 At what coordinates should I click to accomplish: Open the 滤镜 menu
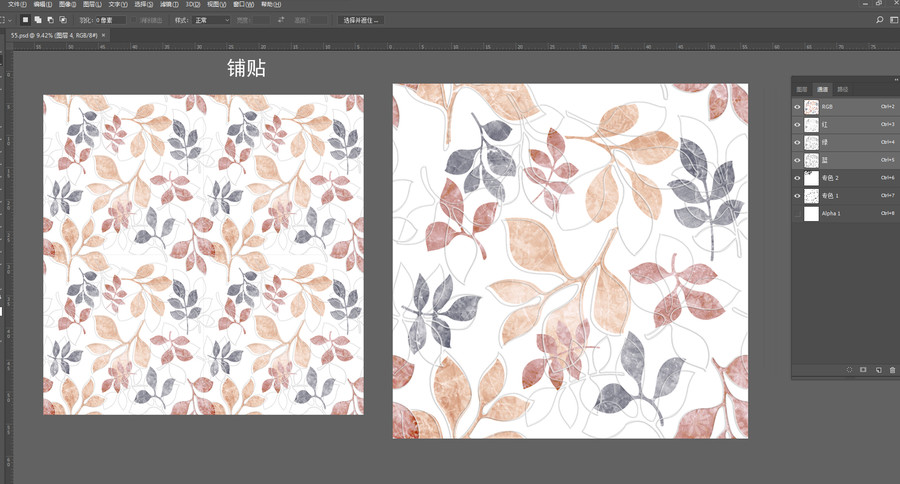[x=169, y=4]
